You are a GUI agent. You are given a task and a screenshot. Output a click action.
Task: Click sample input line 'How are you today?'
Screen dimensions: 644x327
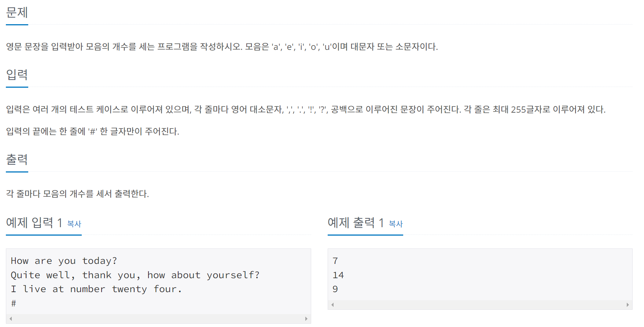64,261
